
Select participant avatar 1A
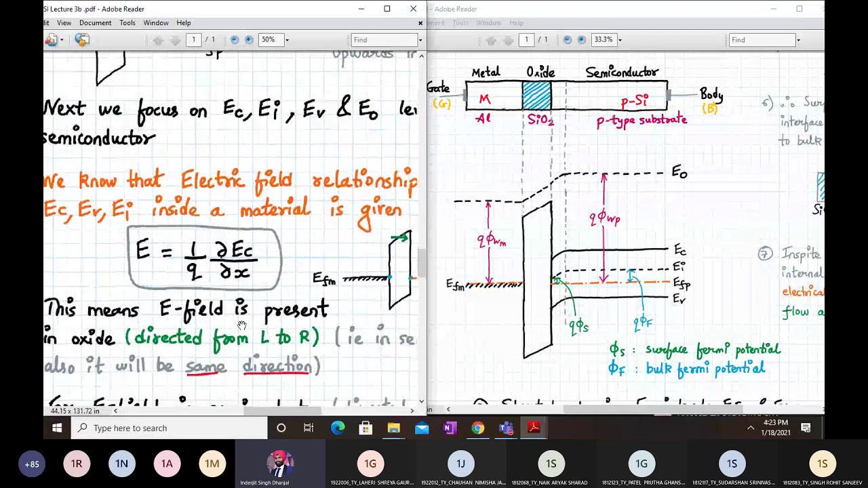click(x=167, y=464)
